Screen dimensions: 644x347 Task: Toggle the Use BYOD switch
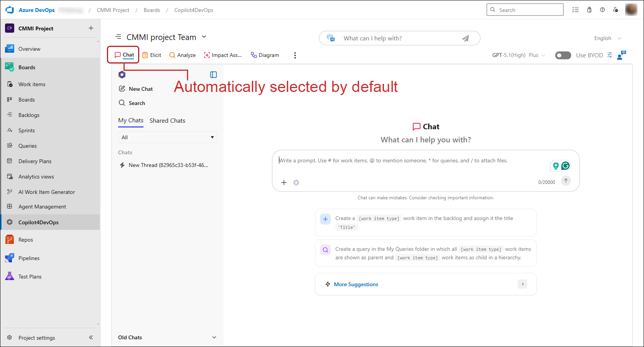(x=563, y=55)
